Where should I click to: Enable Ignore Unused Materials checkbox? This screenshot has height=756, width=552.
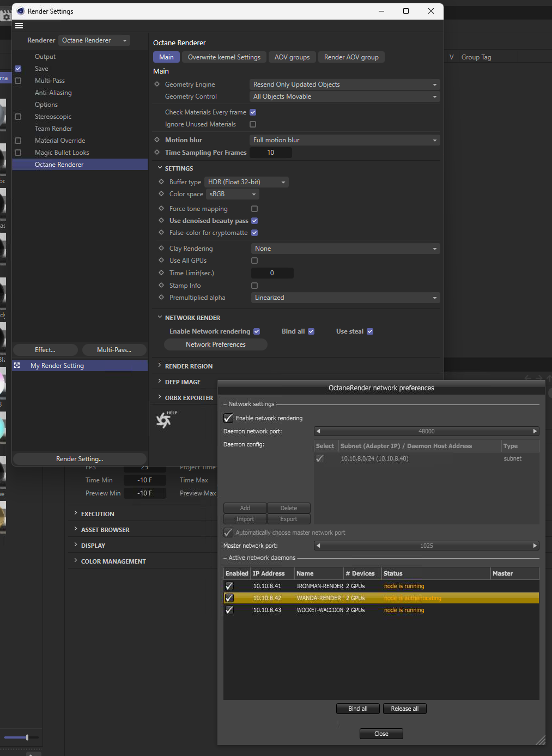tap(253, 124)
